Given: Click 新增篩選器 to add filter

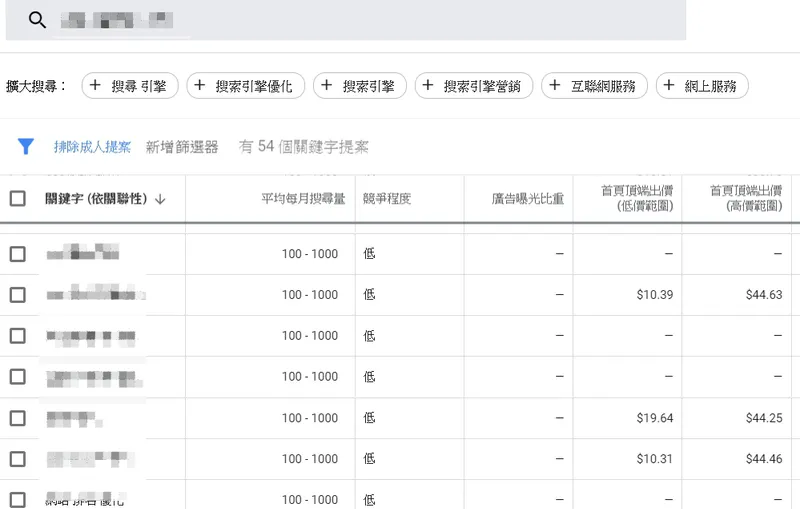Looking at the screenshot, I should coord(182,147).
